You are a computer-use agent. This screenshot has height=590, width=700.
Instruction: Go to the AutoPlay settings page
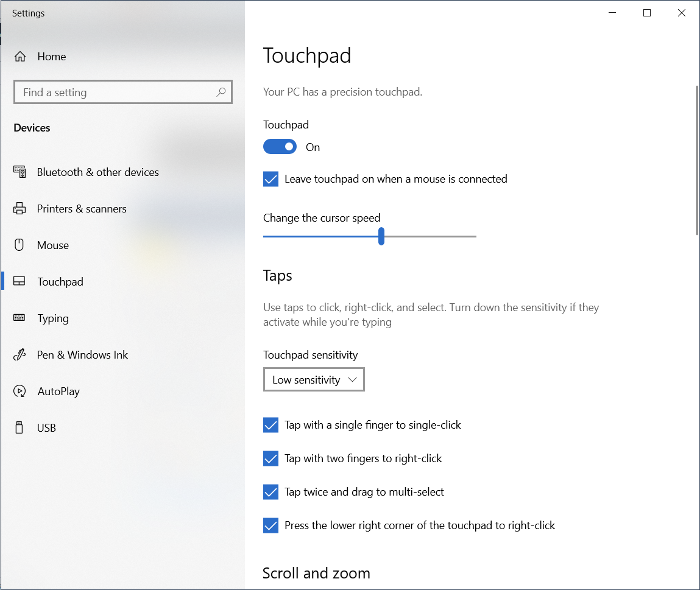coord(58,392)
